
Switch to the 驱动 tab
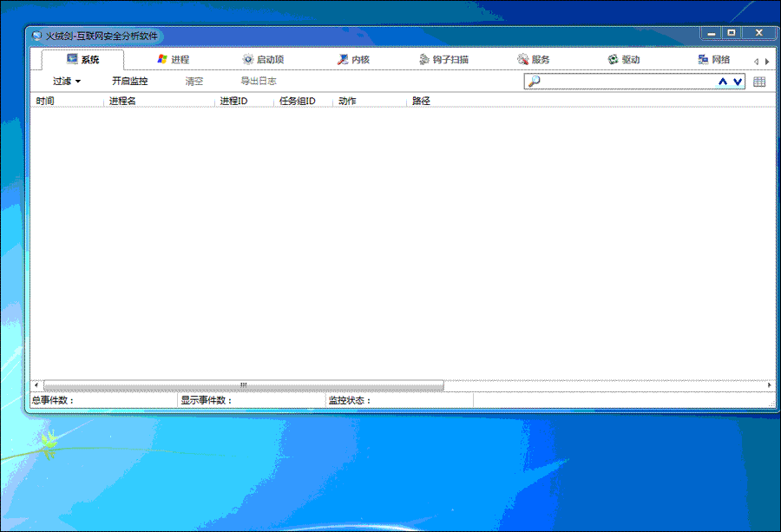624,59
